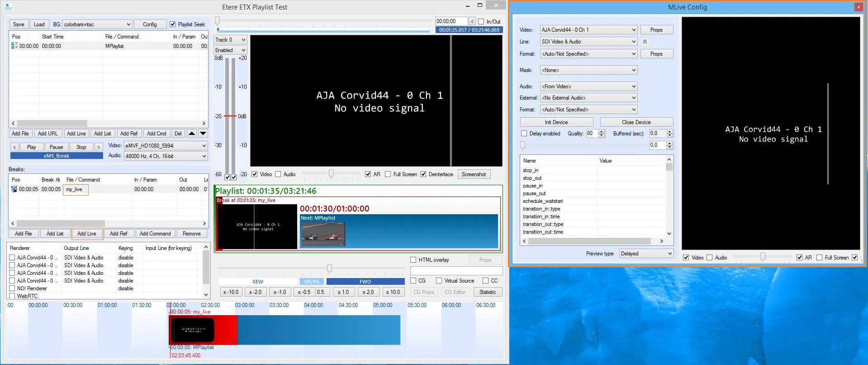
Task: Move playlist item up with arrow button
Action: point(192,134)
